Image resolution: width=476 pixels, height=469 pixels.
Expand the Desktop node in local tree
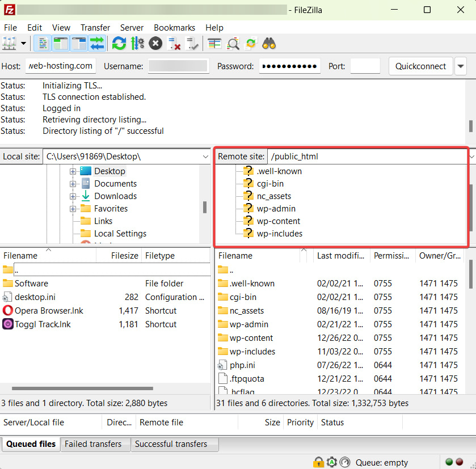pyautogui.click(x=74, y=171)
